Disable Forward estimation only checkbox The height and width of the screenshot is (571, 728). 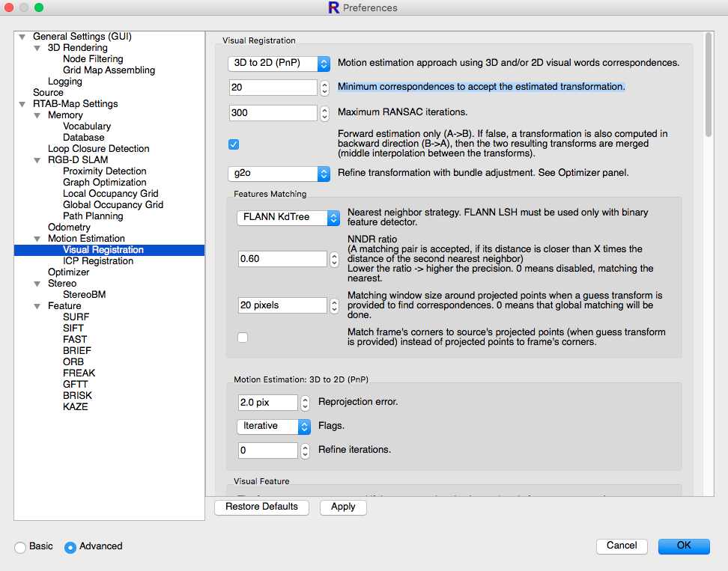[234, 144]
